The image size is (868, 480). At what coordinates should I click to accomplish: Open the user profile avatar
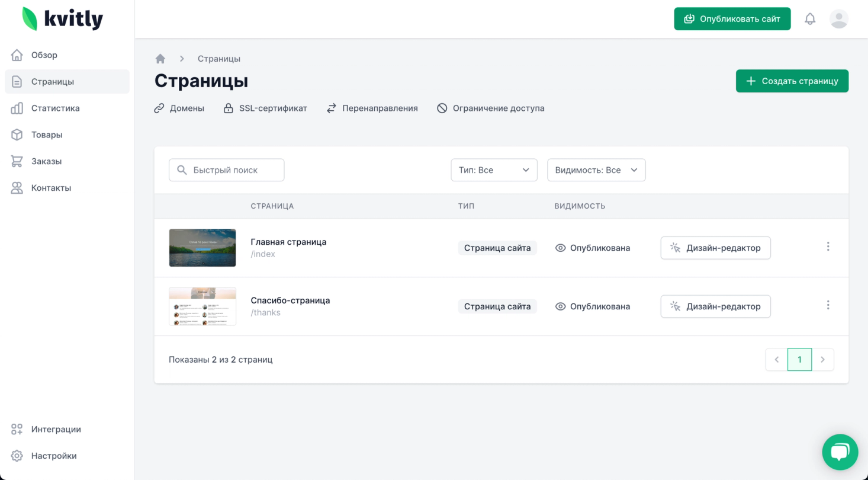click(839, 19)
